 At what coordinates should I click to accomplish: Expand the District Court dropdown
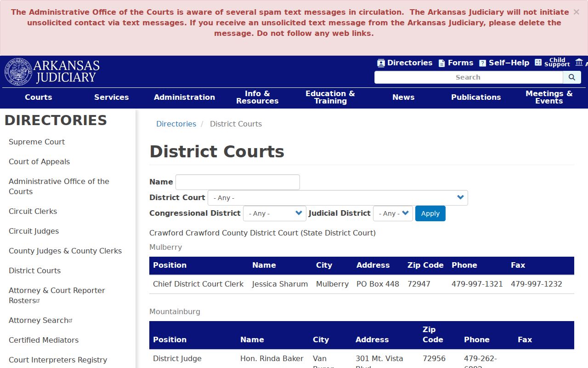point(338,198)
